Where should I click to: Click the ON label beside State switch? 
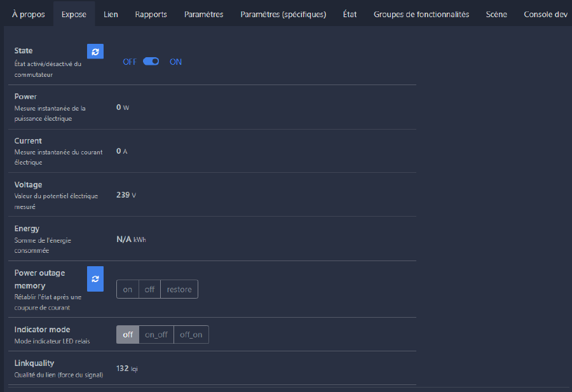click(x=175, y=62)
